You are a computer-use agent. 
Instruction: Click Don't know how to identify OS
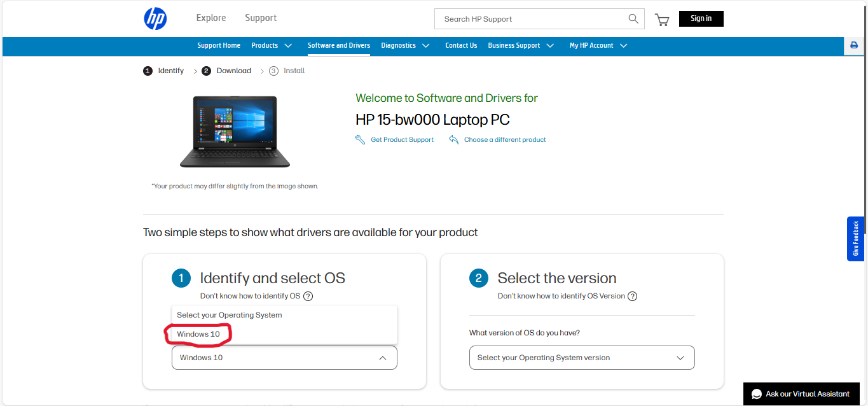coord(250,296)
